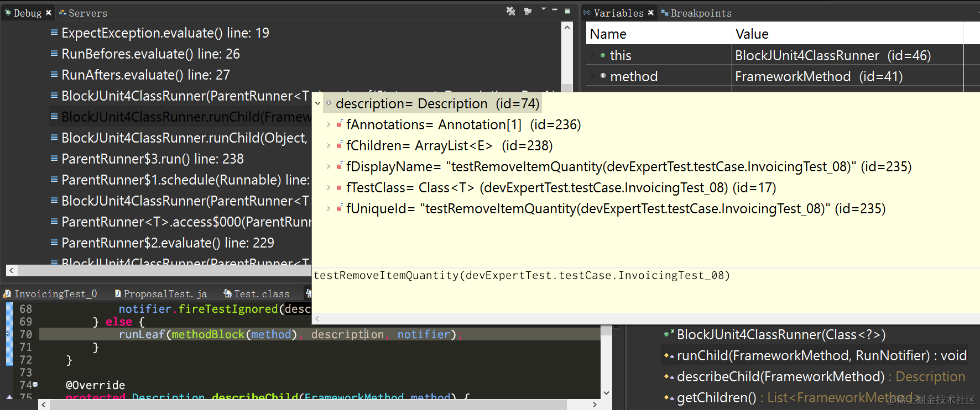
Task: Click the private field icon beside fUniqueId
Action: coord(340,208)
